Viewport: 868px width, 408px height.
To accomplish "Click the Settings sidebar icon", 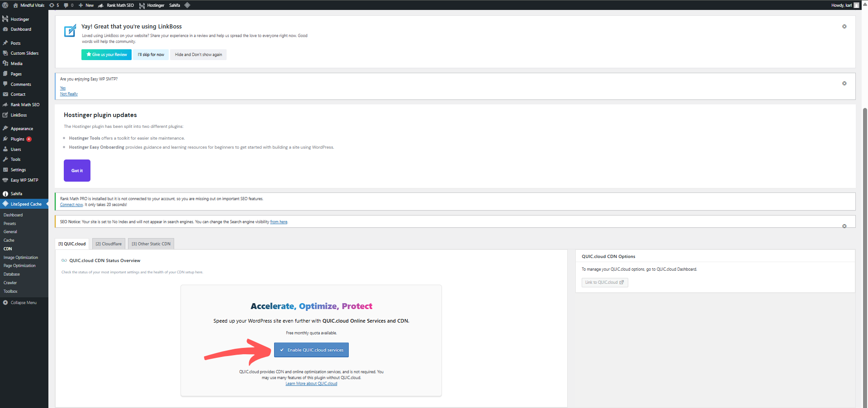I will 5,169.
